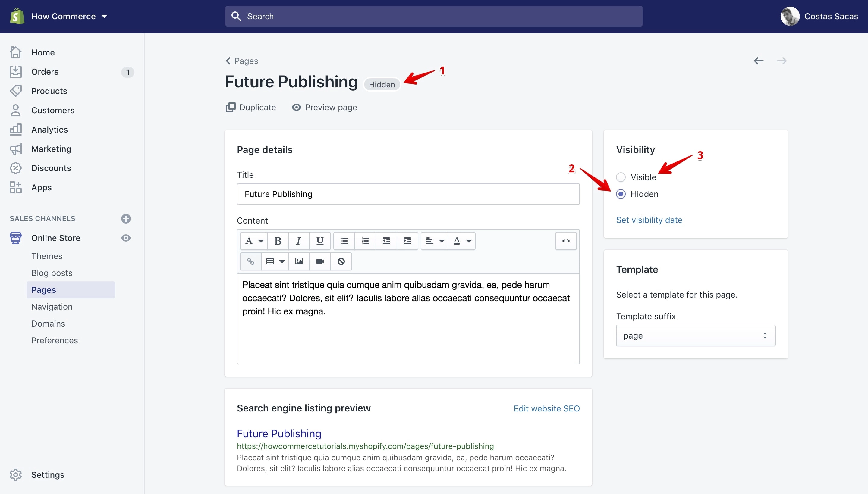Open Apps in the sidebar
The width and height of the screenshot is (868, 494).
click(x=41, y=187)
